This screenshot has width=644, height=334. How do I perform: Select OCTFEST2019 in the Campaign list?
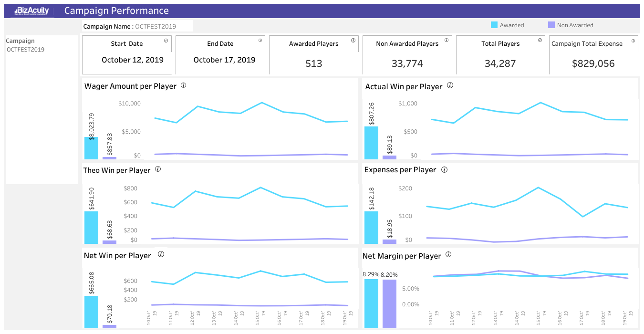[x=25, y=50]
